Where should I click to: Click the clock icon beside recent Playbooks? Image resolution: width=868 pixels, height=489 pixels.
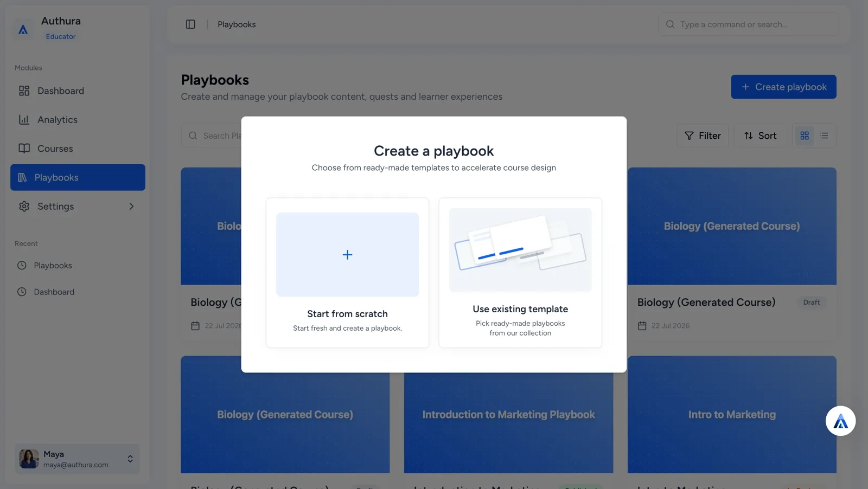coord(22,265)
